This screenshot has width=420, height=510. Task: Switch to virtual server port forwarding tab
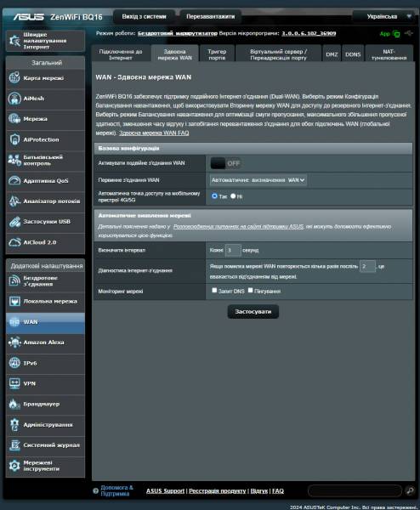click(278, 54)
